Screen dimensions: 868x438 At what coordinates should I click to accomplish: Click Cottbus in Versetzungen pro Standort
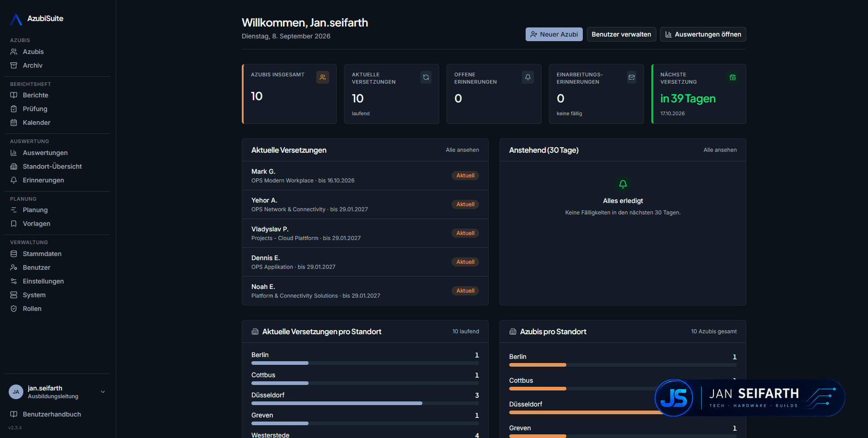coord(263,375)
